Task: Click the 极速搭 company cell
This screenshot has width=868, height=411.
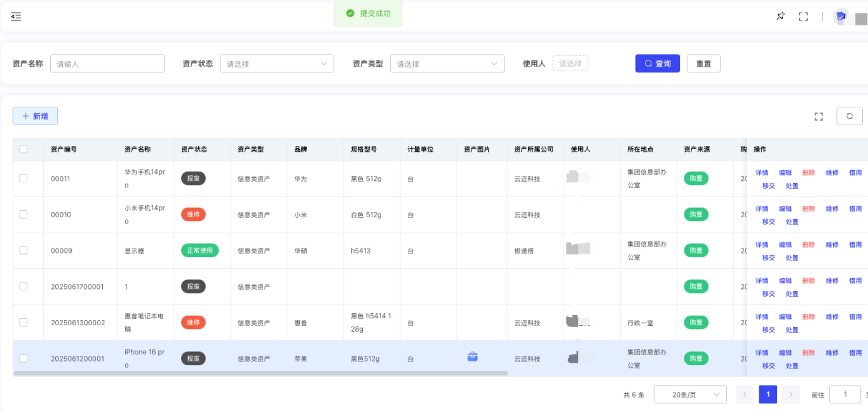Action: coord(524,251)
